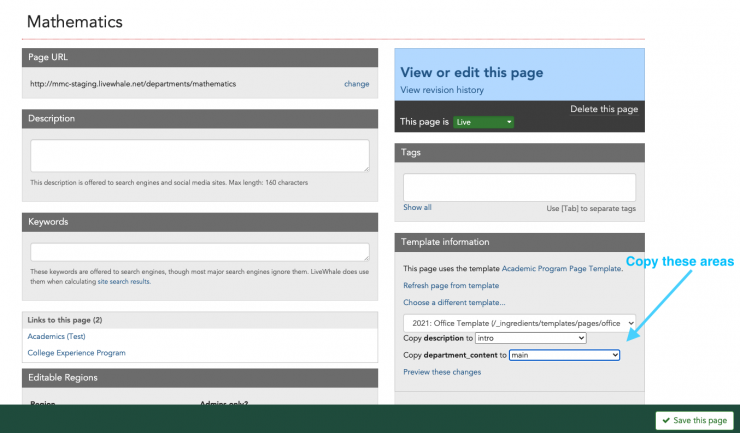The width and height of the screenshot is (740, 433).
Task: Click the Save this page button
Action: [694, 420]
